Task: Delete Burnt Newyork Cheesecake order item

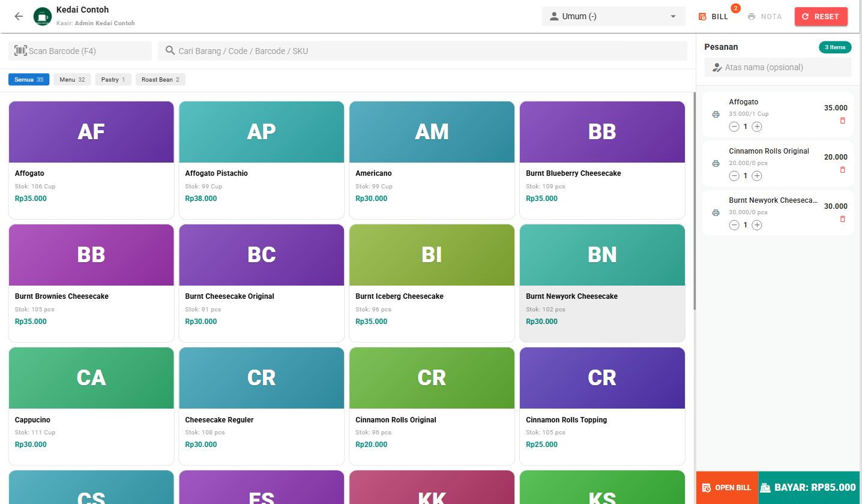Action: coord(842,219)
